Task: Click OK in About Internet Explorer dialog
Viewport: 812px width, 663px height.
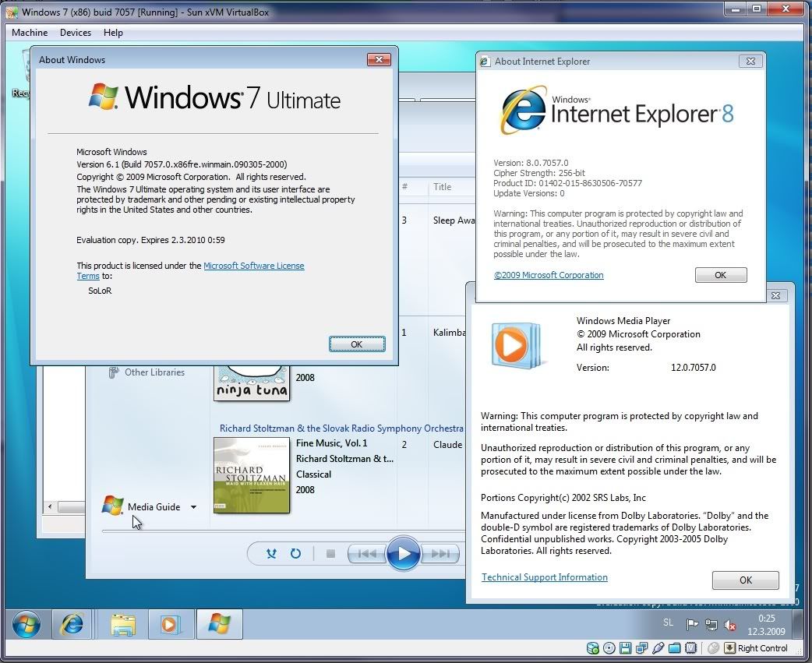Action: click(x=720, y=275)
